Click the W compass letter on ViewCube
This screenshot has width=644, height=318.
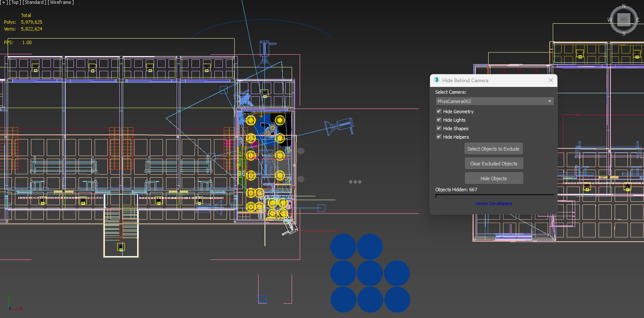click(610, 20)
